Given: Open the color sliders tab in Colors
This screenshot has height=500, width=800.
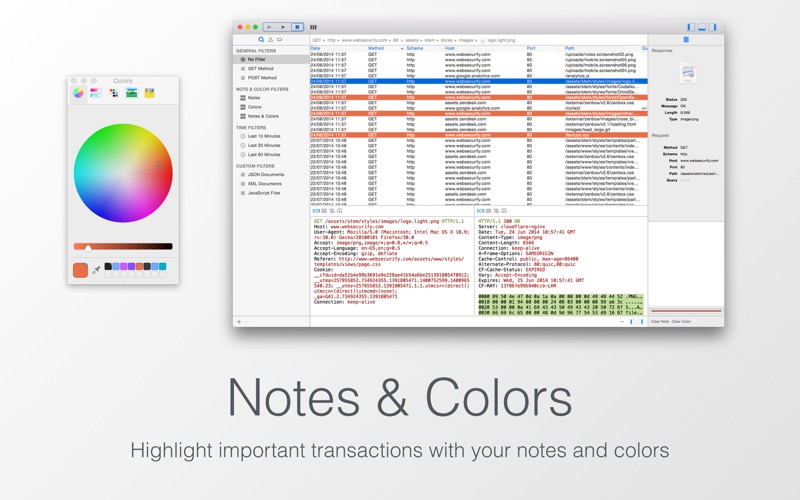Looking at the screenshot, I should (96, 93).
